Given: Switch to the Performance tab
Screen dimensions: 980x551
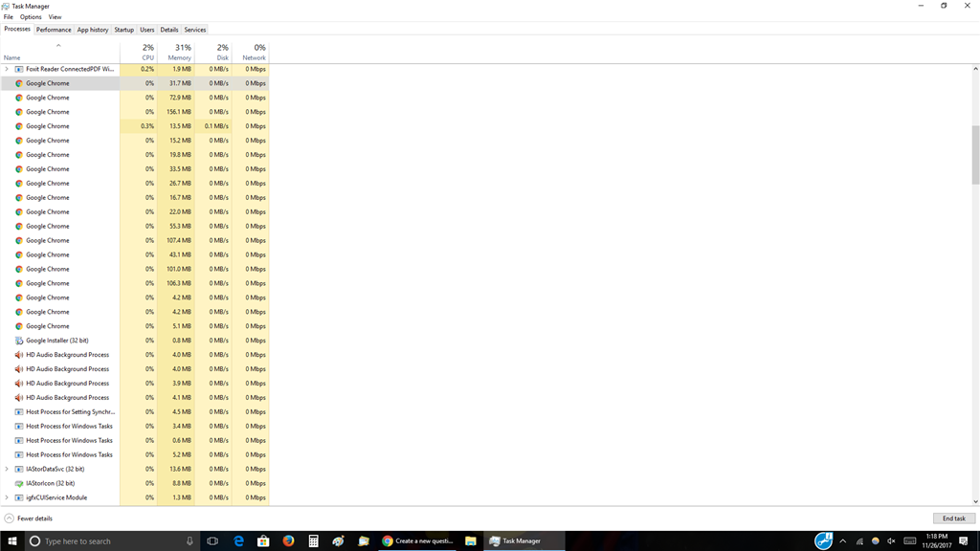Looking at the screenshot, I should click(54, 30).
